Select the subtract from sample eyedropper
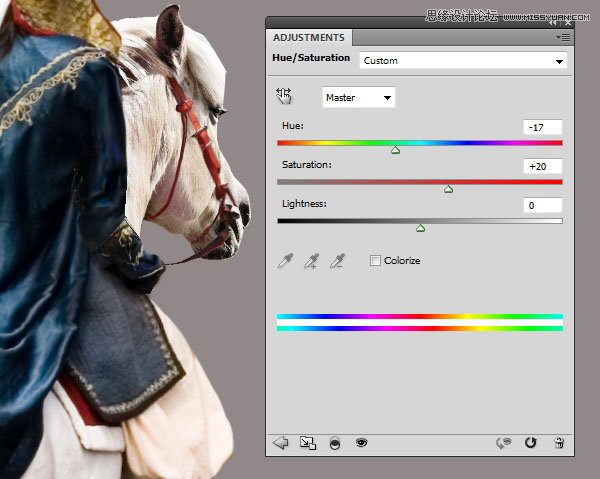 tap(338, 261)
